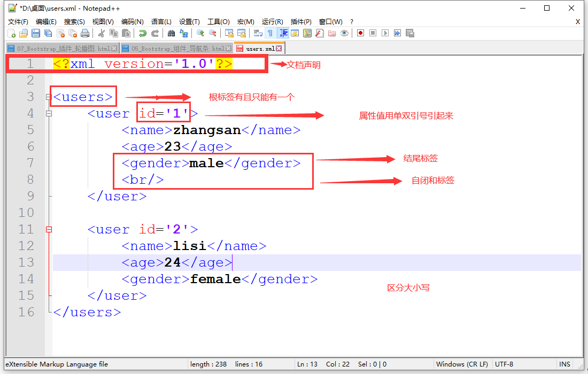Select the users.xml tab
Image resolution: width=588 pixels, height=374 pixels.
(259, 49)
